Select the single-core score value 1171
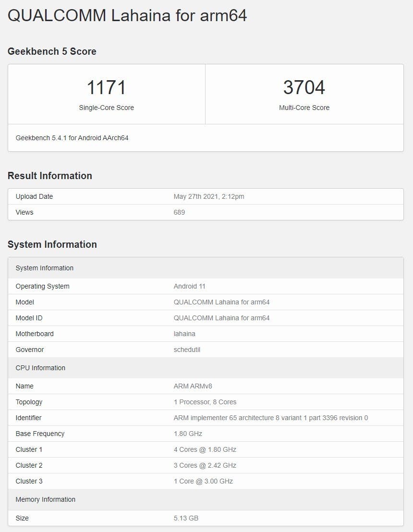 [x=107, y=87]
